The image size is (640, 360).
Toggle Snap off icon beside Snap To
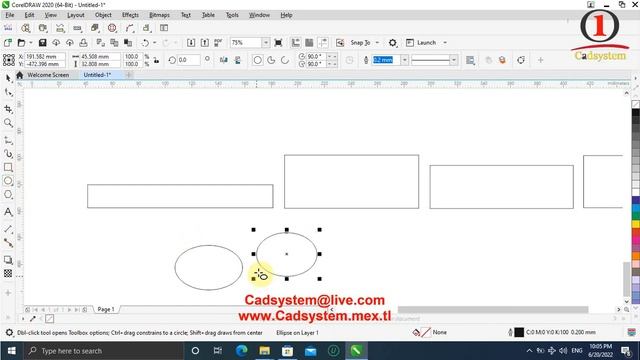pos(340,42)
